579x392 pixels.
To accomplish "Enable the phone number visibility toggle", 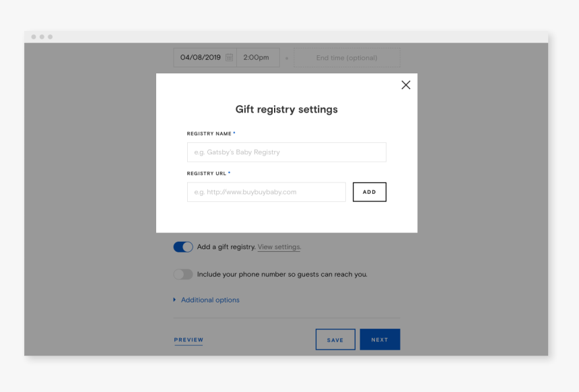I will pyautogui.click(x=182, y=274).
